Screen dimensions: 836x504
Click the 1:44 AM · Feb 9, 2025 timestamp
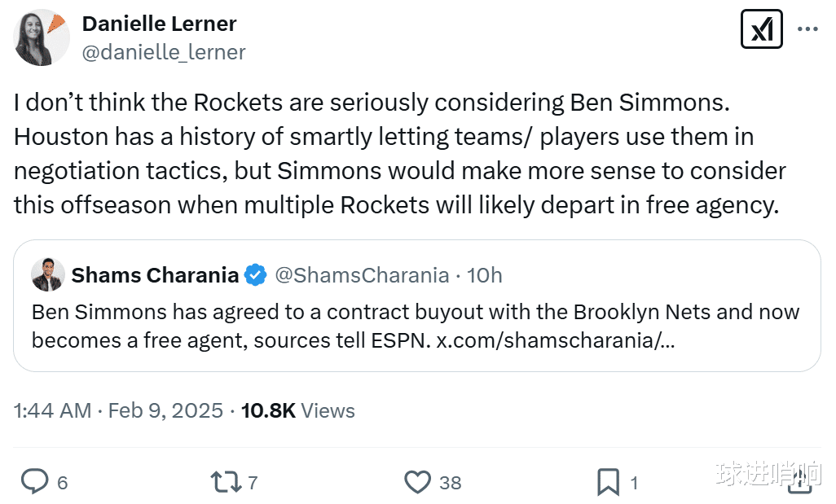pyautogui.click(x=118, y=410)
